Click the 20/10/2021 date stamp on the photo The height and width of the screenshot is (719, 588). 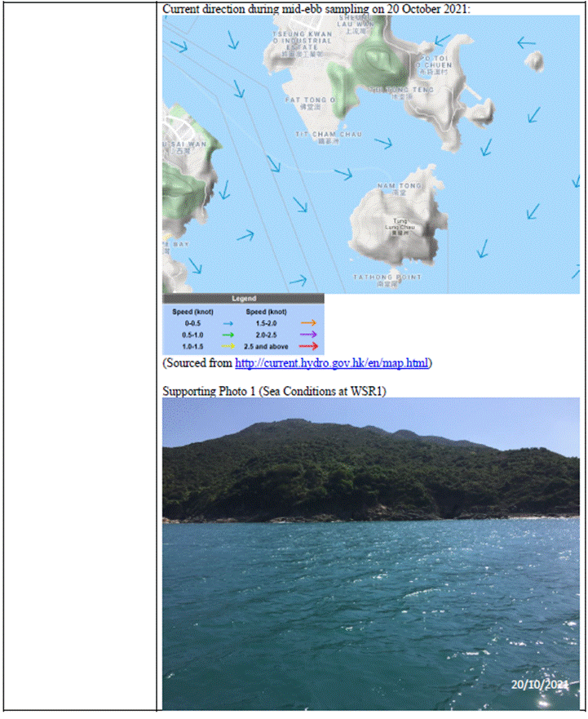coord(539,684)
